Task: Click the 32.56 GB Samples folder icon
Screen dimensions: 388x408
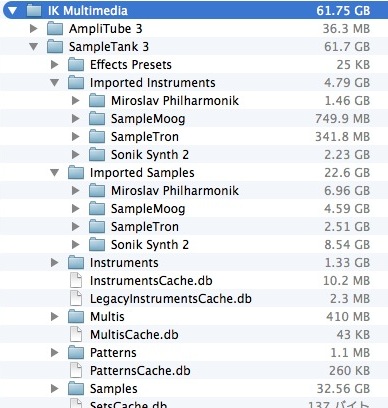Action: 76,389
